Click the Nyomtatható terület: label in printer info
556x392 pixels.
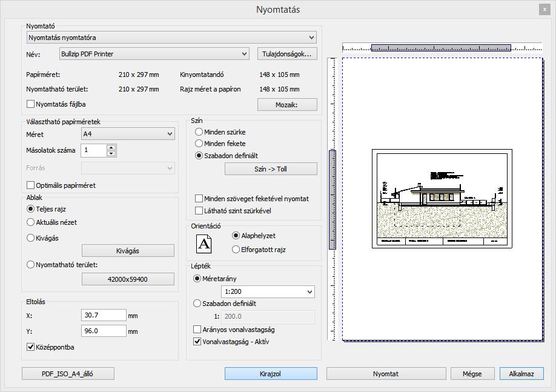click(x=57, y=89)
